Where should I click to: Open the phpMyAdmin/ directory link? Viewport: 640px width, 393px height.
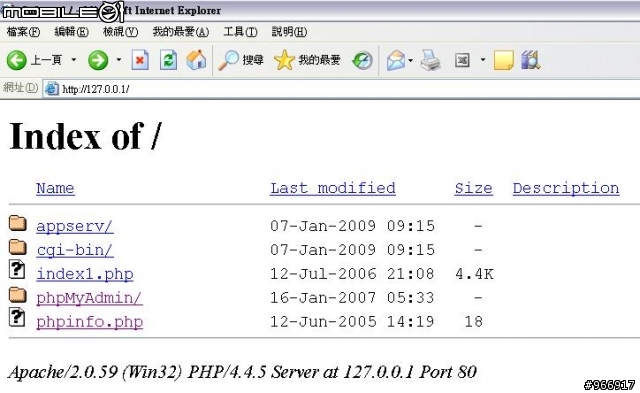(89, 298)
